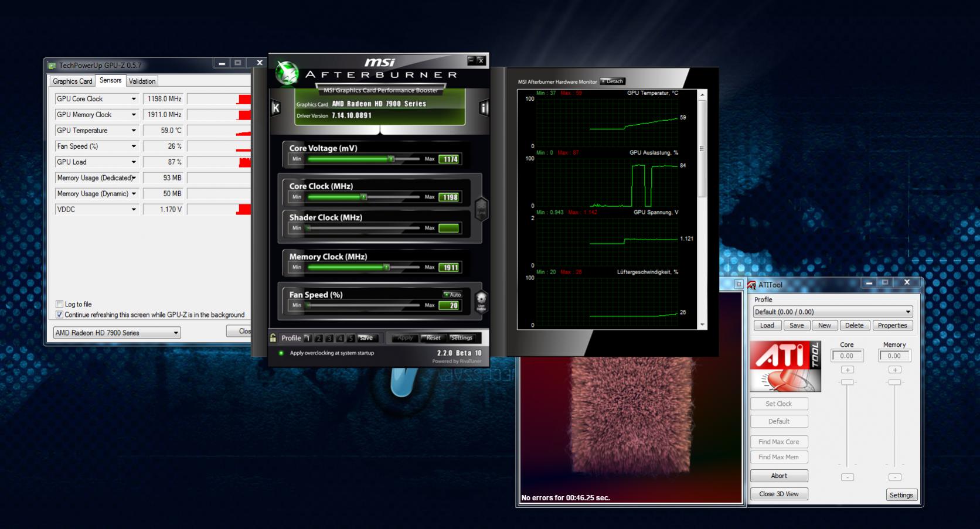Click the MSI Afterburner green jet logo

(287, 73)
